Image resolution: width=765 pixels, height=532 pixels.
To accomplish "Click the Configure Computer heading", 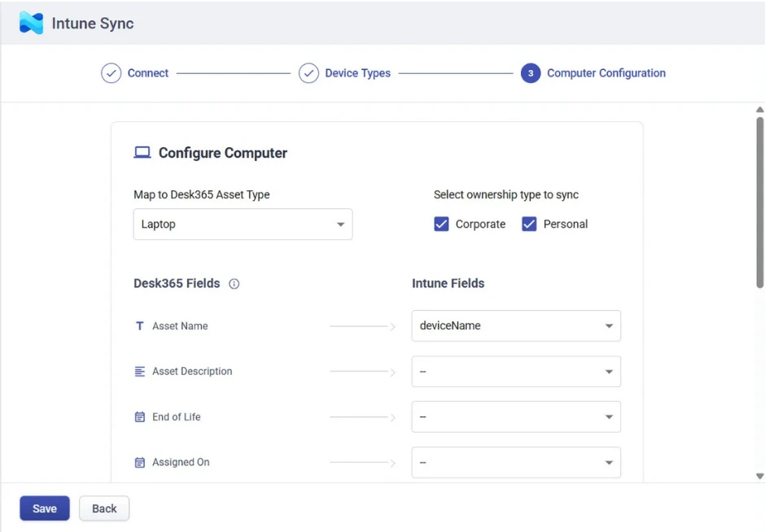I will (x=223, y=153).
